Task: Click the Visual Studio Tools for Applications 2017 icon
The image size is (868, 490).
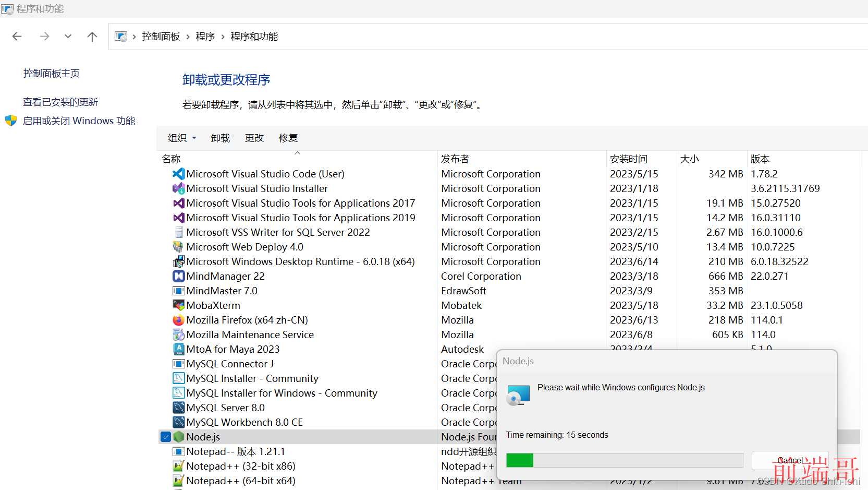Action: pos(179,203)
